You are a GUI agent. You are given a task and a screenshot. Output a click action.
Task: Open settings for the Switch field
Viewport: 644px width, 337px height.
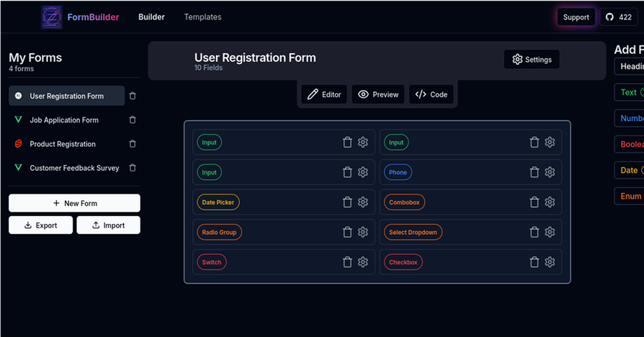(363, 262)
